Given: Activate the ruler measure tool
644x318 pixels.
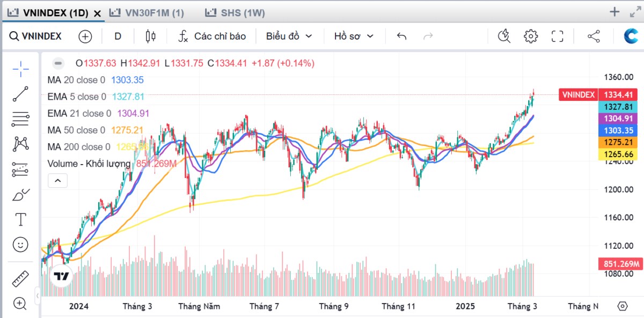Looking at the screenshot, I should click(20, 278).
